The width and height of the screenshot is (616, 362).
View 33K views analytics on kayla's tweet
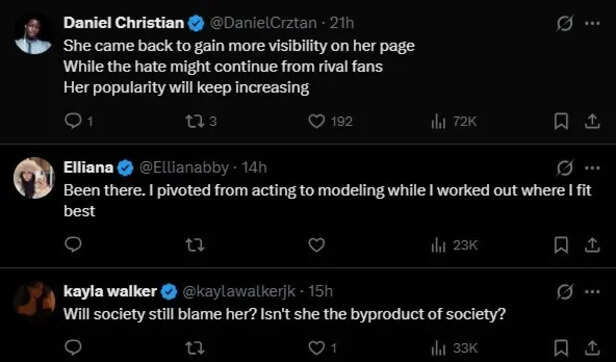(x=454, y=348)
